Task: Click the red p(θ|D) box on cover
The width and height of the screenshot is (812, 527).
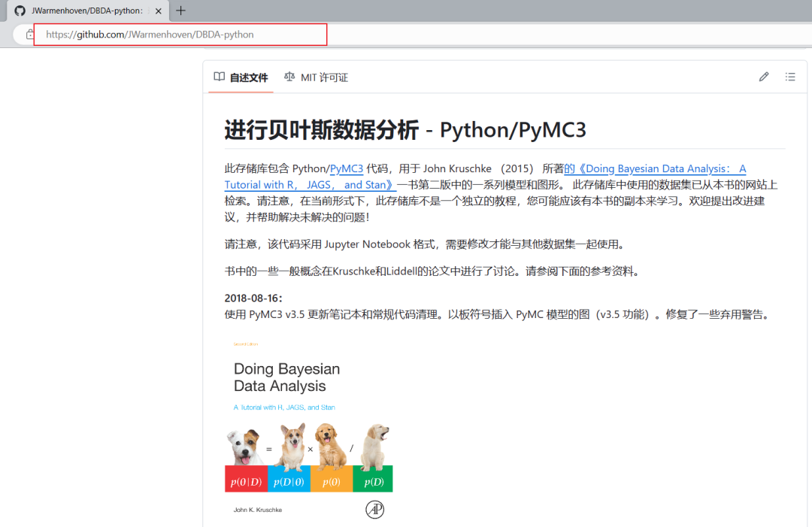Action: [x=246, y=479]
